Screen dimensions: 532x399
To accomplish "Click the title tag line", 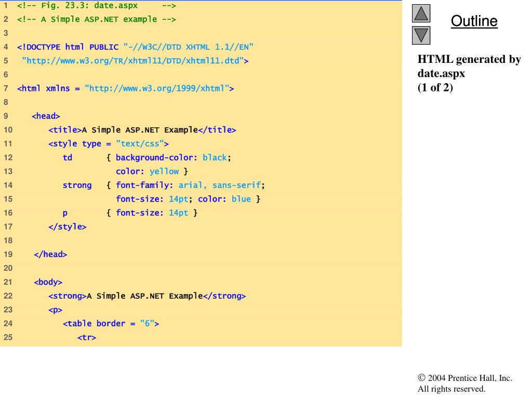I will tap(142, 130).
